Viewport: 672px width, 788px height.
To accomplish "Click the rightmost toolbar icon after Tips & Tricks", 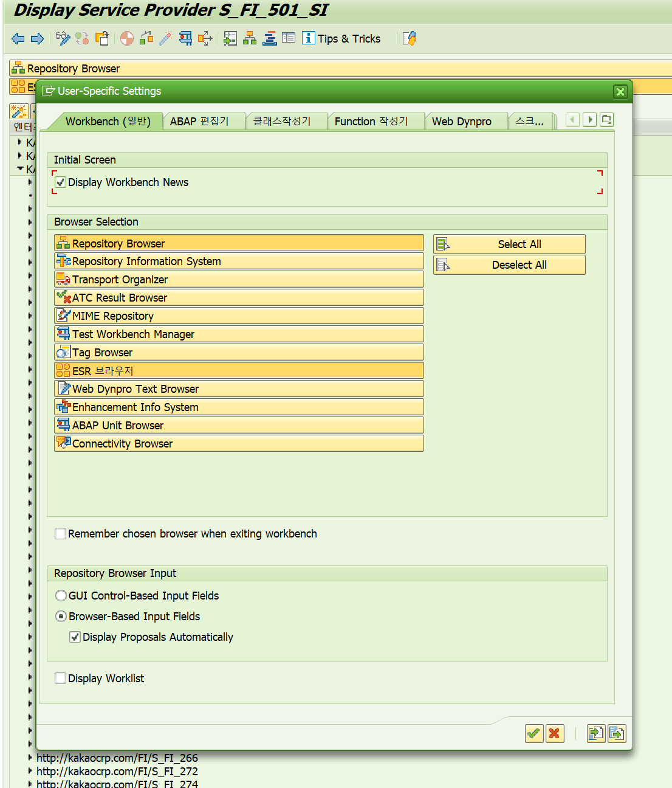I will (x=410, y=39).
